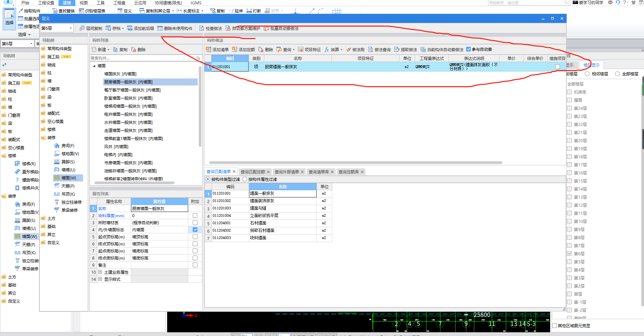Click 楼层显示 tab button
The width and height of the screenshot is (644, 336).
[x=592, y=65]
